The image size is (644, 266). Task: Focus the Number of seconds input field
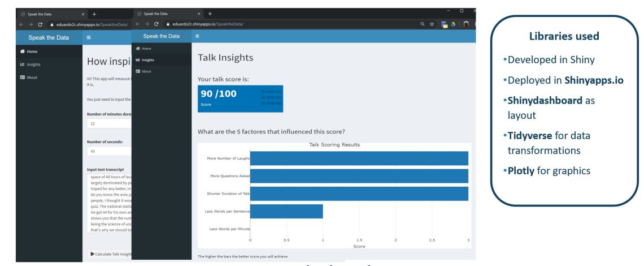(107, 151)
